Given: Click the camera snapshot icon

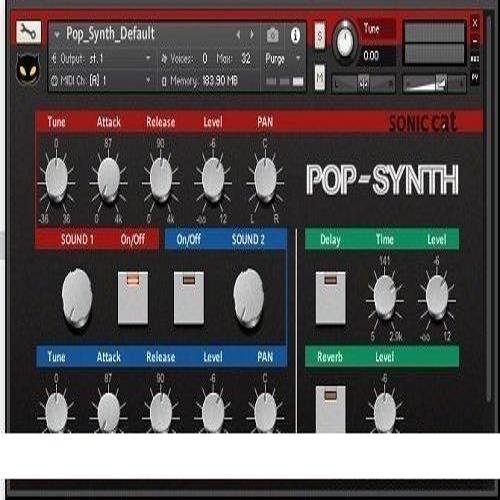Looking at the screenshot, I should pos(272,35).
